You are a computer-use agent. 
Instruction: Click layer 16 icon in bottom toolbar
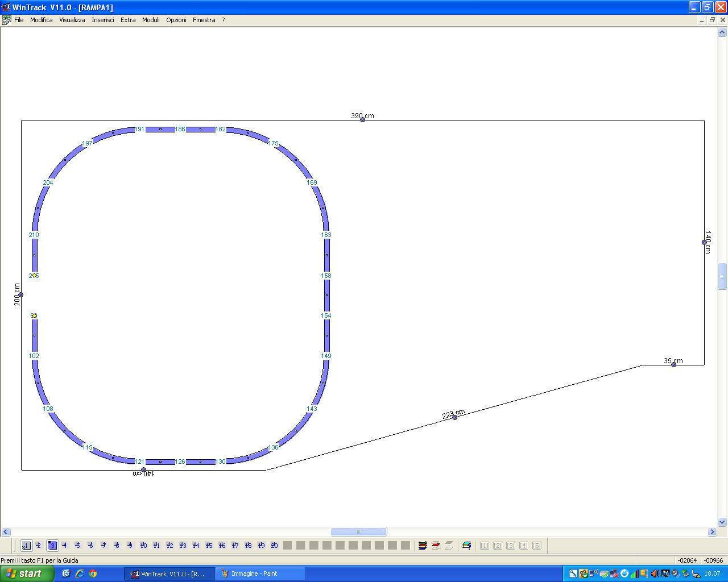[x=222, y=546]
